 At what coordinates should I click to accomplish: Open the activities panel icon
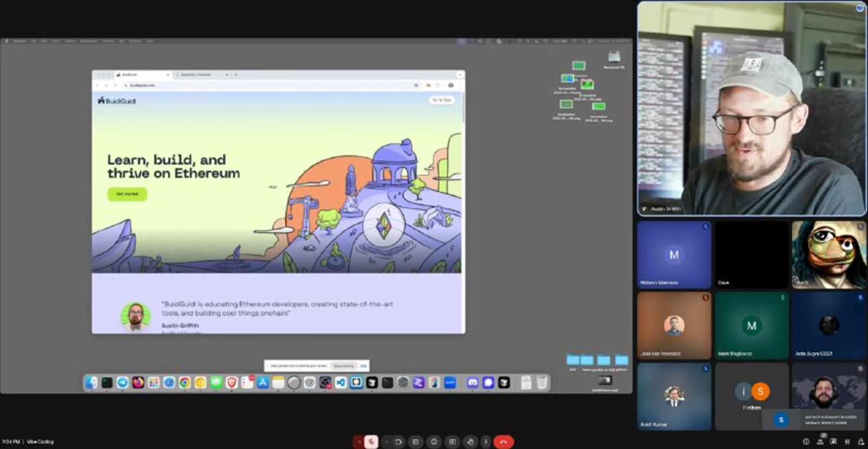[847, 442]
